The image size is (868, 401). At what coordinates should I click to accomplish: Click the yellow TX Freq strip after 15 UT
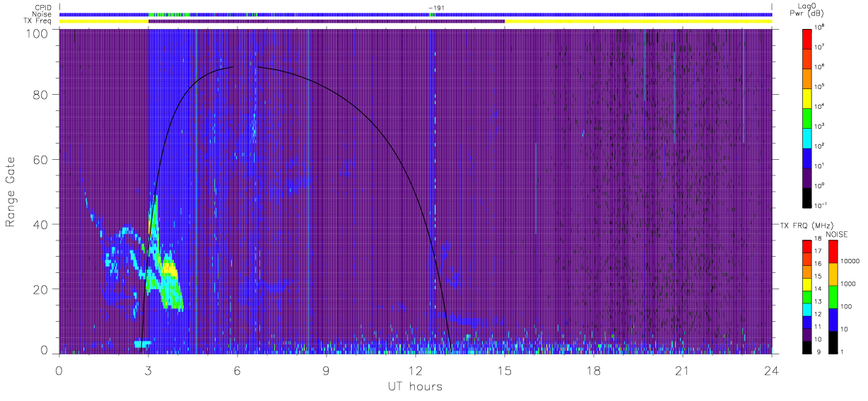pos(638,21)
